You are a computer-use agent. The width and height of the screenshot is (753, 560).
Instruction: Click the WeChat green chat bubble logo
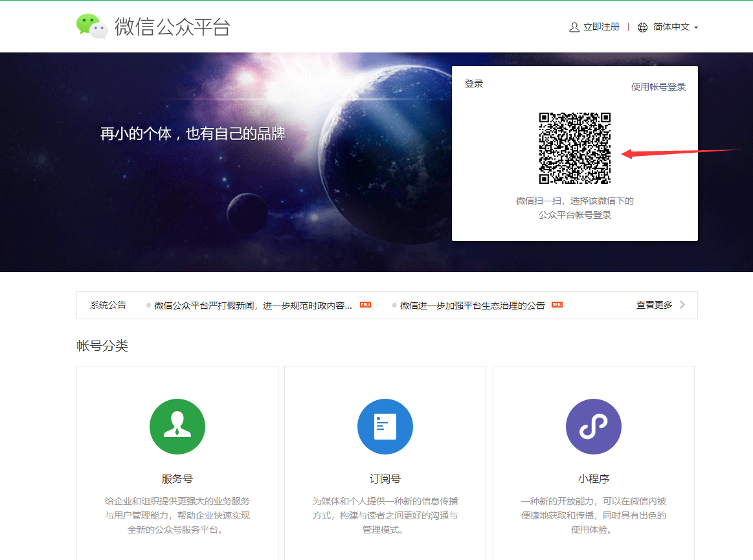92,26
